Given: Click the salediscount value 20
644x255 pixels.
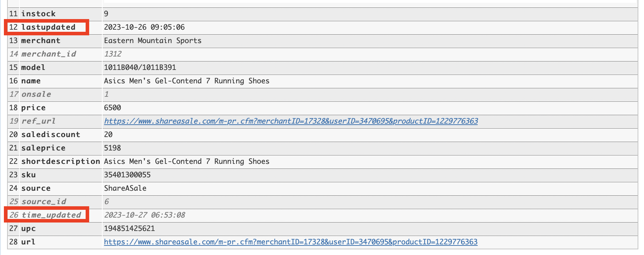Looking at the screenshot, I should click(x=108, y=135).
